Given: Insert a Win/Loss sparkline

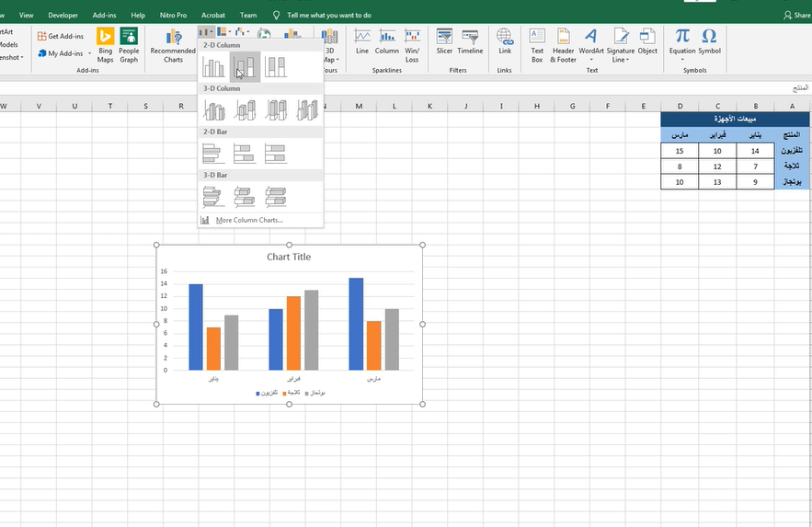Looking at the screenshot, I should coord(412,46).
